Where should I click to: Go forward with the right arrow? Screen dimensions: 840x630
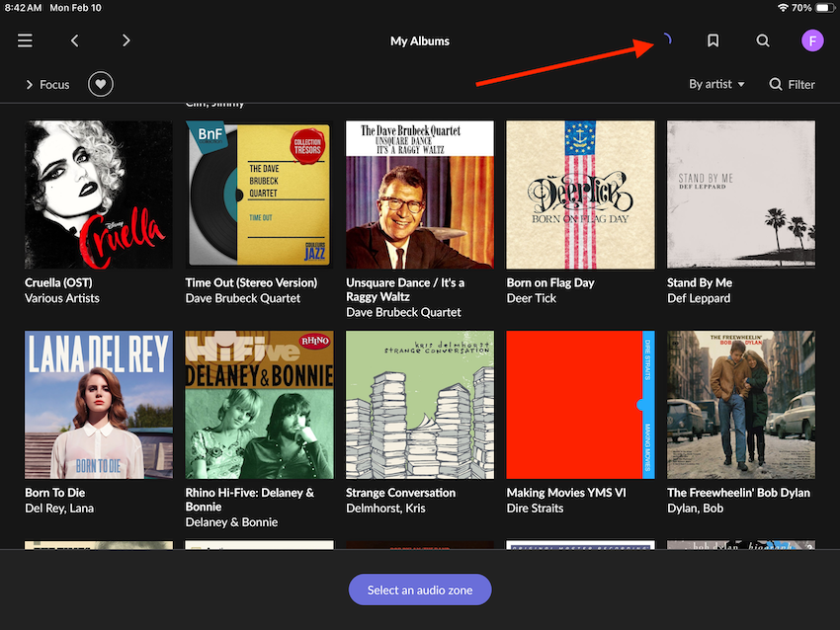126,40
